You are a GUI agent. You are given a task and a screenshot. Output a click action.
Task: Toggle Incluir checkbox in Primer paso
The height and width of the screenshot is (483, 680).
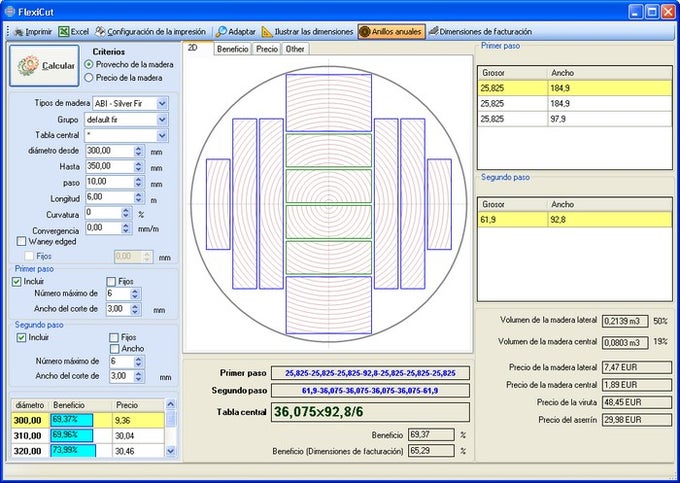[x=16, y=281]
